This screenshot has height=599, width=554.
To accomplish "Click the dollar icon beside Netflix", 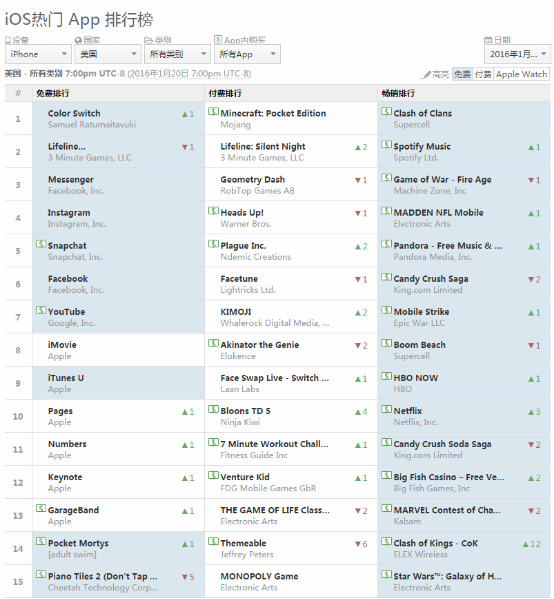I will coord(386,409).
